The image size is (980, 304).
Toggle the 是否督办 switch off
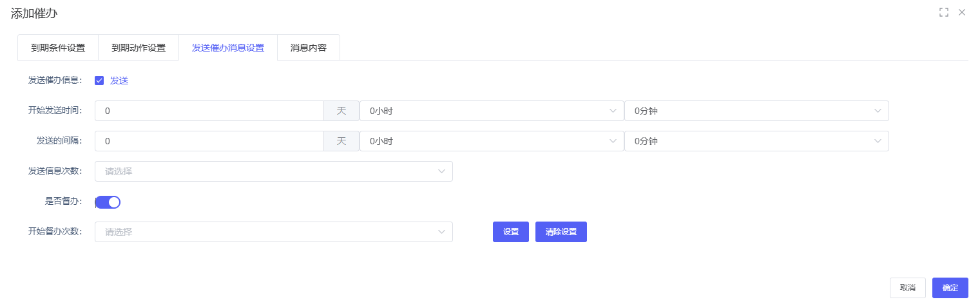coord(108,202)
